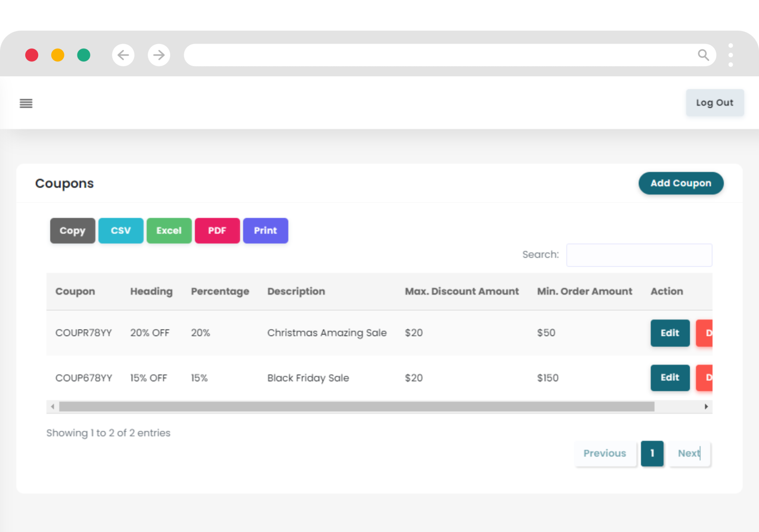Export the coupons as PDF

click(x=217, y=230)
